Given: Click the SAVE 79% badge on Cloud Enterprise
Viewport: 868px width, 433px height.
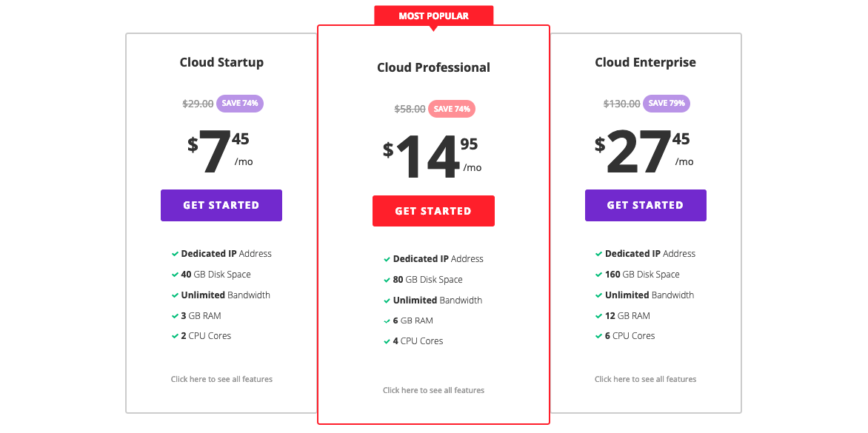Looking at the screenshot, I should point(666,104).
